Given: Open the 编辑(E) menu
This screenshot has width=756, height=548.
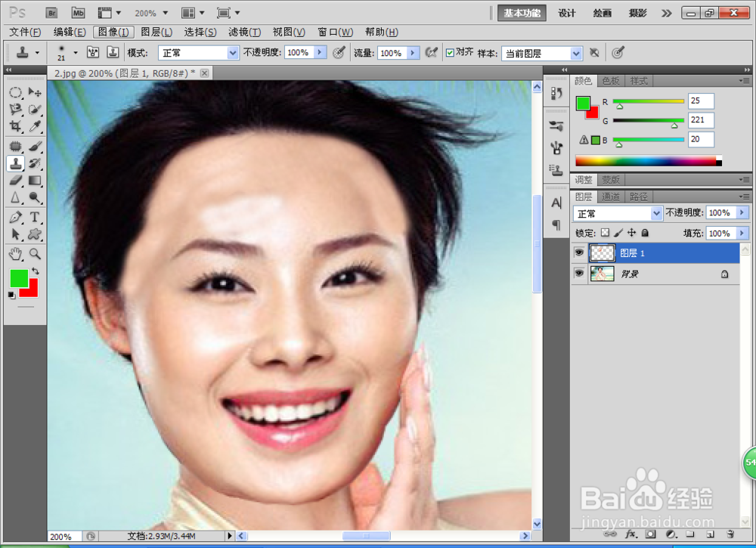Looking at the screenshot, I should click(70, 32).
